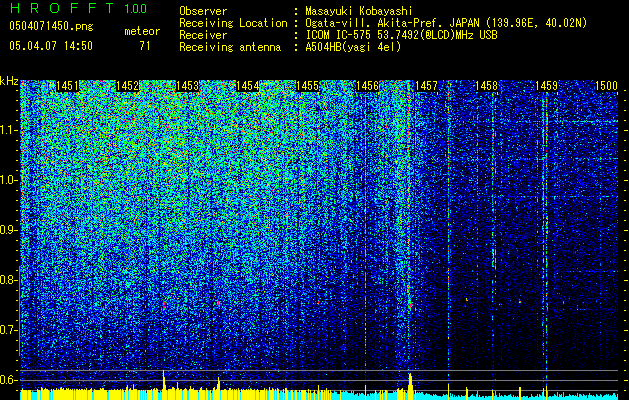Click the observer name Masayuki Kobayashi

point(359,11)
